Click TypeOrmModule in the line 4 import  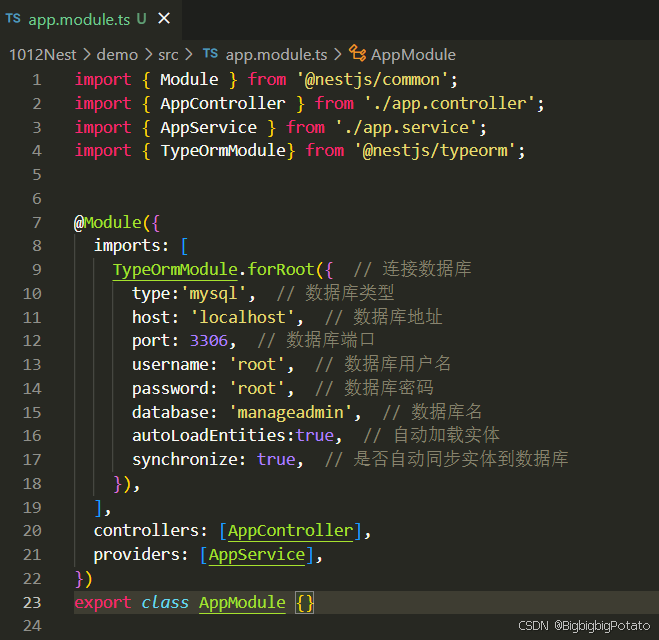pos(223,151)
